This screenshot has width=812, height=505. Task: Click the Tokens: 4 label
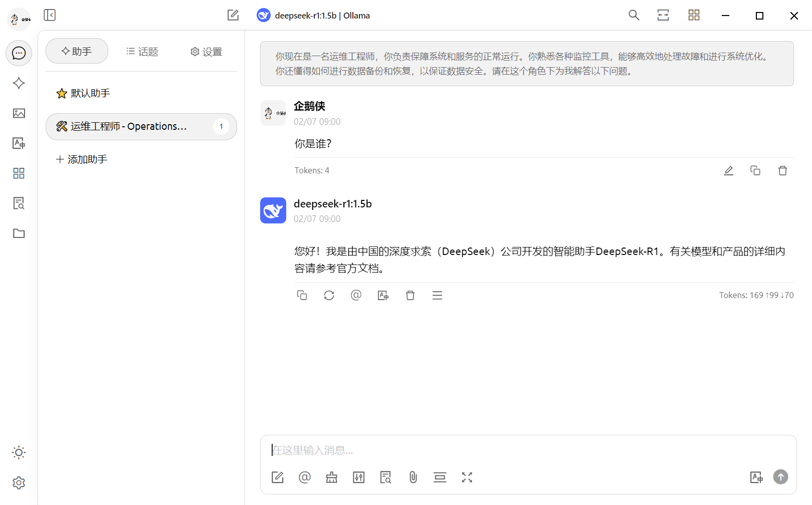(312, 170)
